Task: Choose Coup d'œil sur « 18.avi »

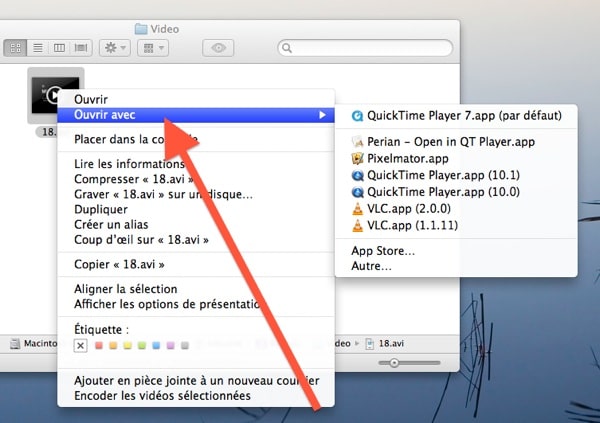Action: 196,240
